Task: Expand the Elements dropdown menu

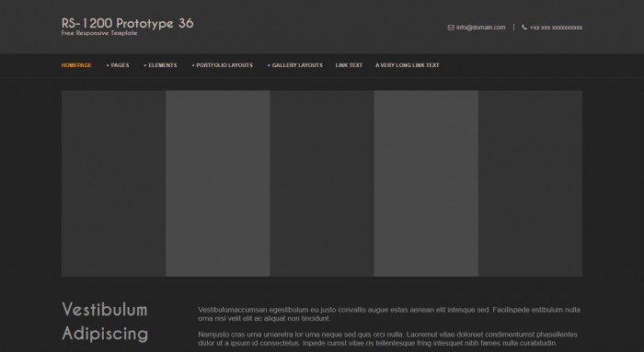Action: pos(161,65)
